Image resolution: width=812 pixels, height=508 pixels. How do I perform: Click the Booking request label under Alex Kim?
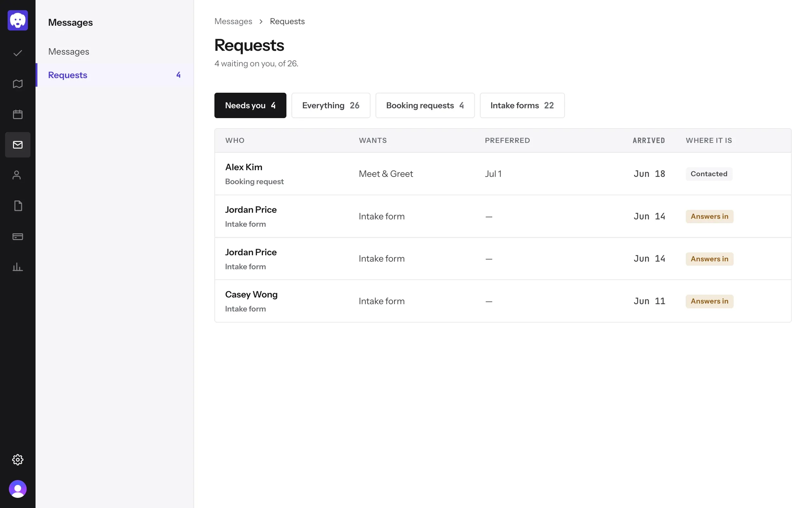254,181
